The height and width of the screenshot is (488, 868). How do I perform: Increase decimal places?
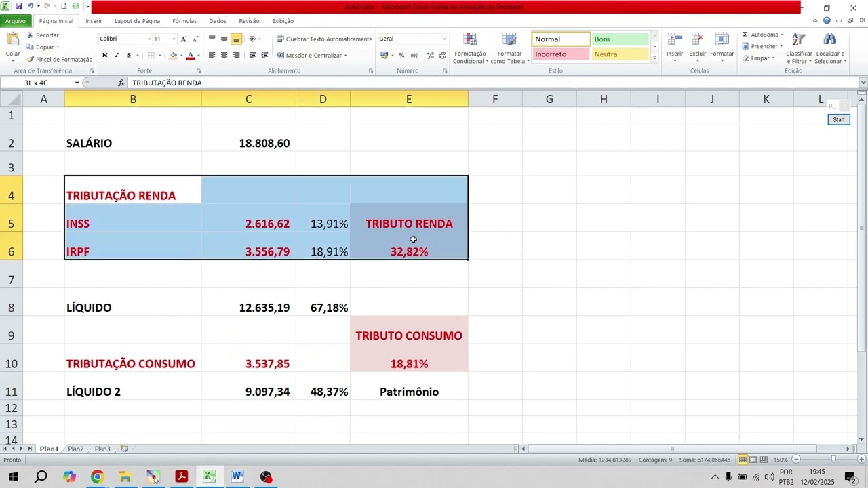pyautogui.click(x=430, y=55)
